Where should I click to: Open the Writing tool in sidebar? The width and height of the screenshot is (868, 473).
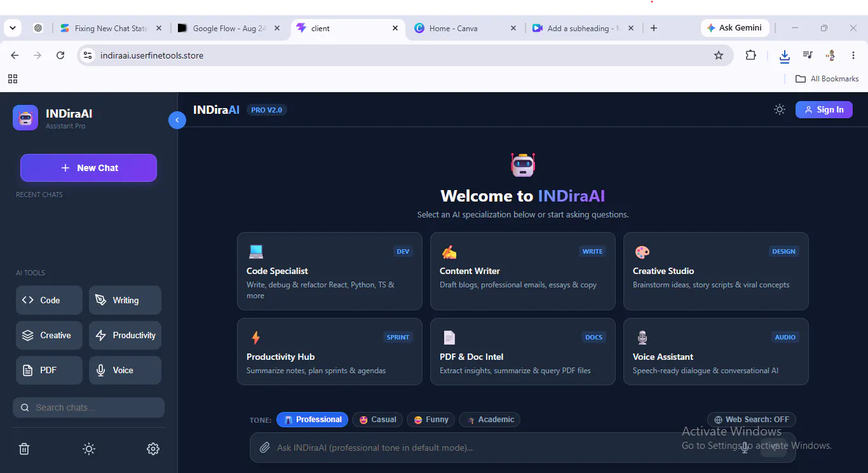[x=125, y=300]
